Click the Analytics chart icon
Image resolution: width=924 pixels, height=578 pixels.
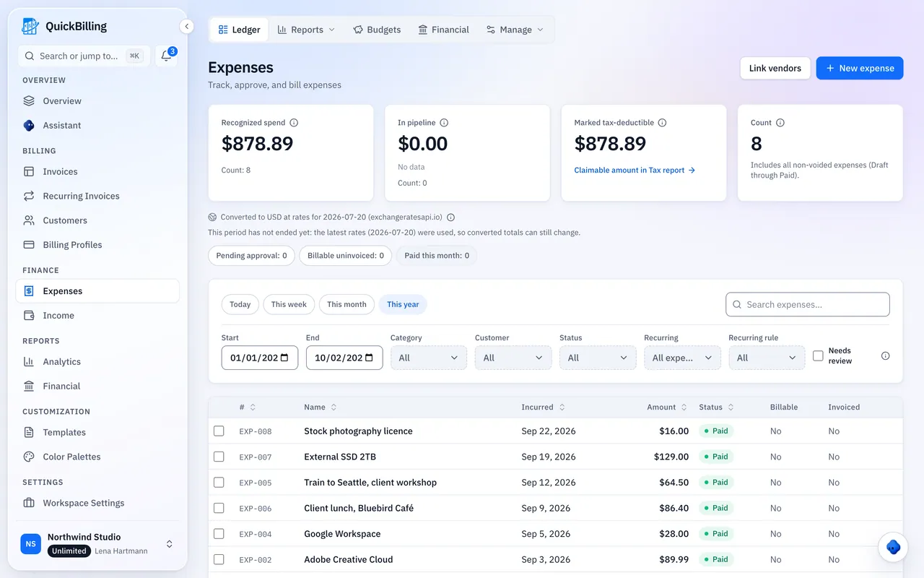(29, 362)
